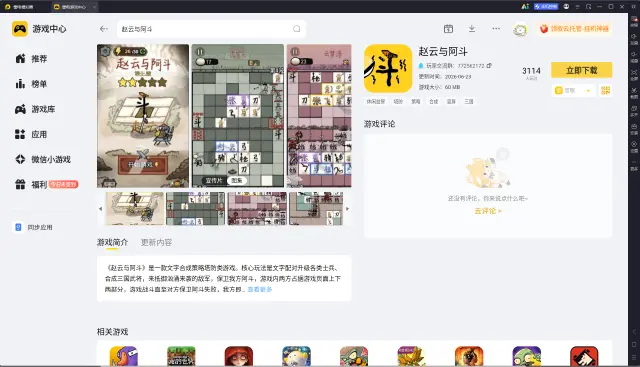This screenshot has width=640, height=367.
Task: Open the three-dots more menu
Action: [x=496, y=29]
